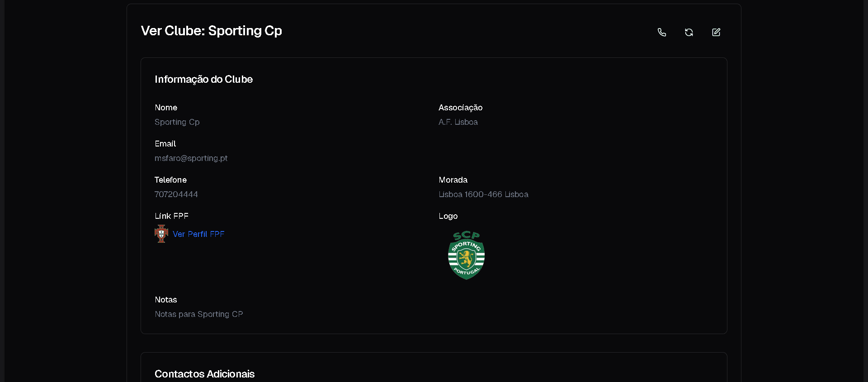Screen dimensions: 868x382
Task: Click the refresh sync icon
Action: click(x=689, y=32)
